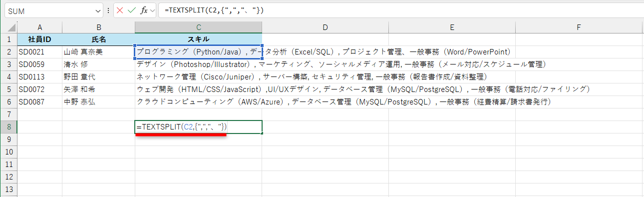Click the 氏名 header cell
This screenshot has height=197, width=644.
[x=98, y=39]
